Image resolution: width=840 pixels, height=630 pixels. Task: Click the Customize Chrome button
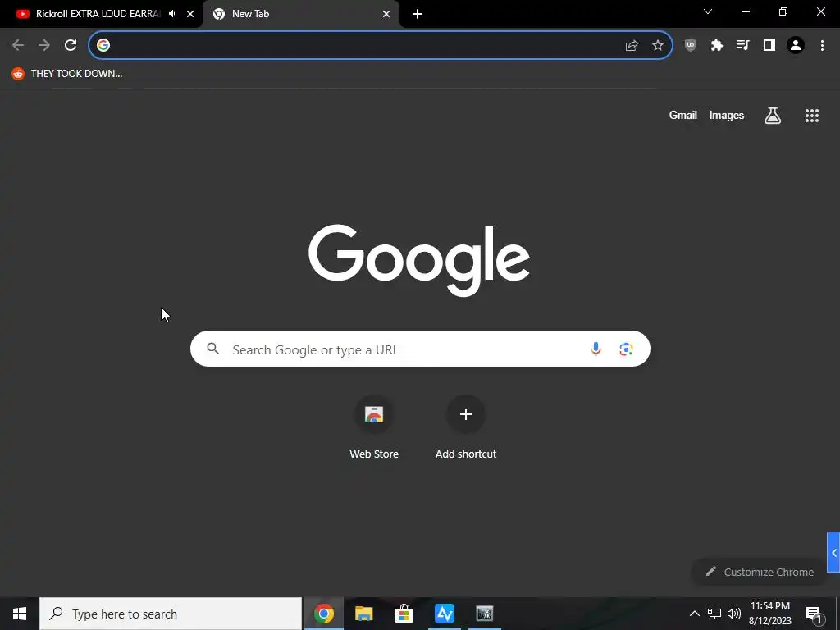760,572
